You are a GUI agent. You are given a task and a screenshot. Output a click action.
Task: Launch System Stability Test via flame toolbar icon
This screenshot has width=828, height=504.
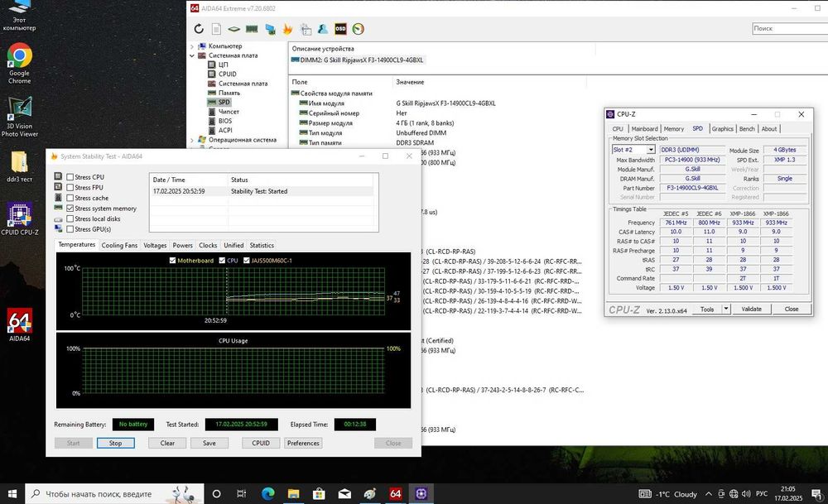[288, 29]
